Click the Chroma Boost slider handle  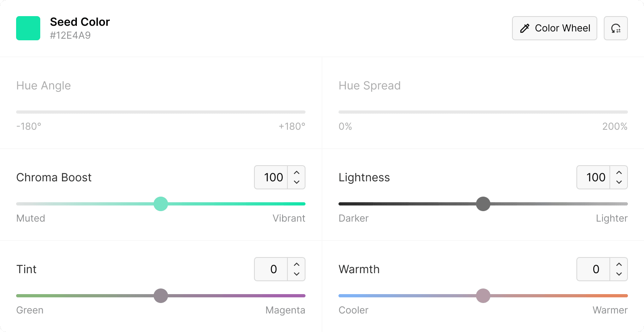pos(161,204)
